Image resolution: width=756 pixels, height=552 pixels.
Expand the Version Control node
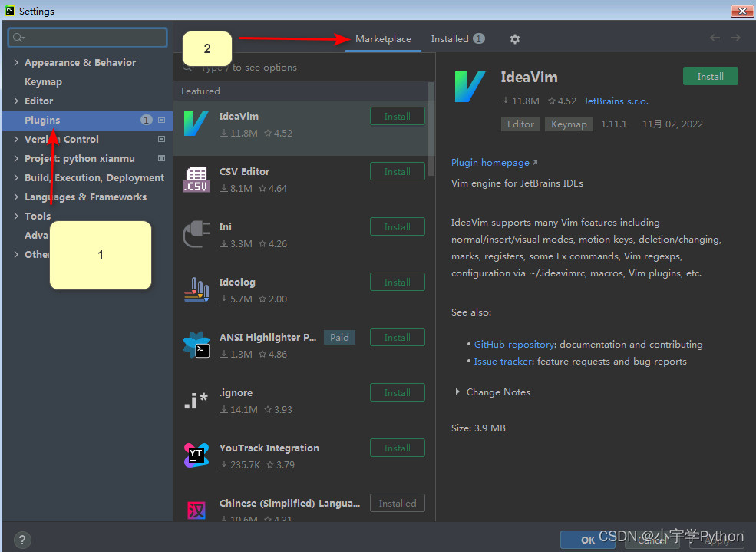coord(16,139)
